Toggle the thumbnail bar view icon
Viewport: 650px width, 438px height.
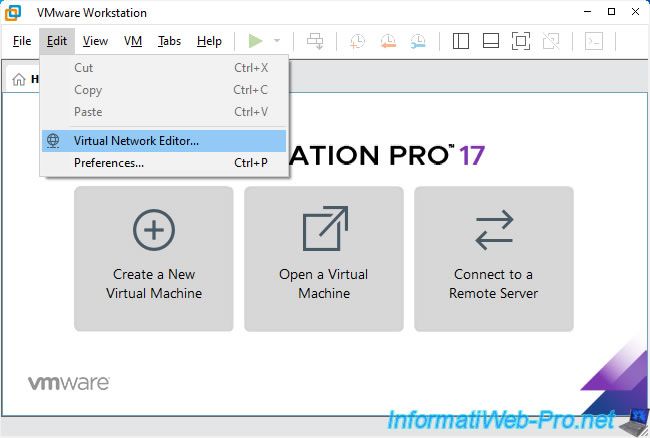point(491,41)
